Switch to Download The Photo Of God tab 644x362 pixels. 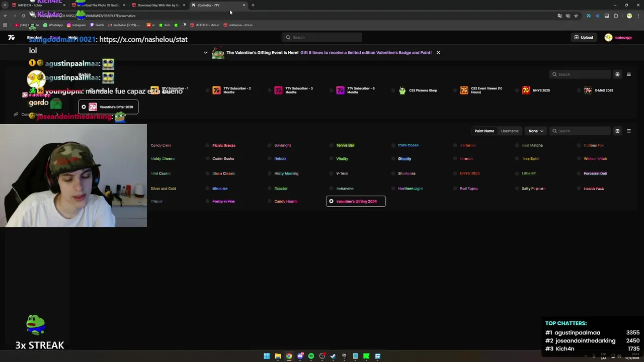pyautogui.click(x=99, y=5)
